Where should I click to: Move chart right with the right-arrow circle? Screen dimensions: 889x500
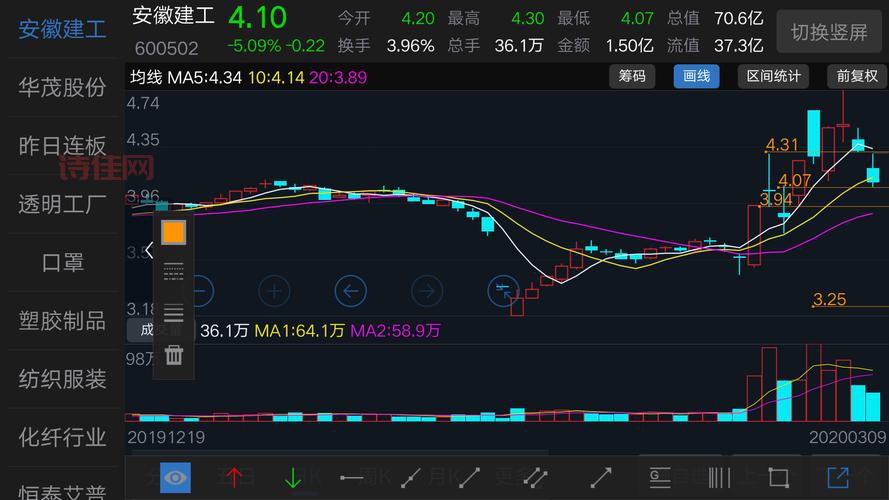point(427,291)
